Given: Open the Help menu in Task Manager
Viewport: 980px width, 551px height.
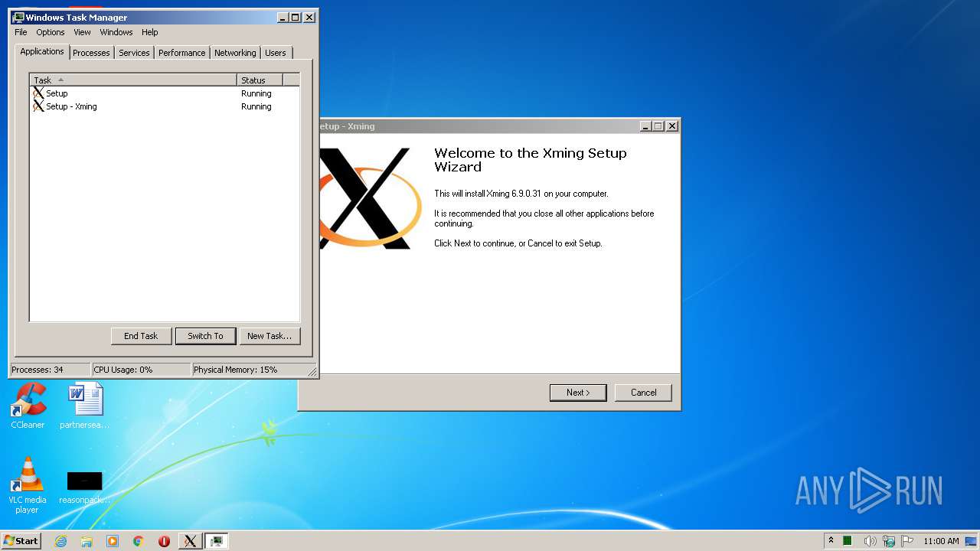Looking at the screenshot, I should pyautogui.click(x=150, y=32).
